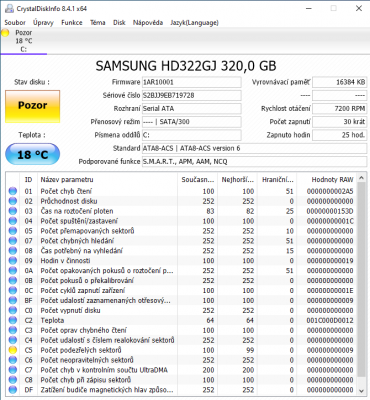The image size is (370, 400).
Task: Close the CrystalDiskInfo window
Action: coord(359,8)
